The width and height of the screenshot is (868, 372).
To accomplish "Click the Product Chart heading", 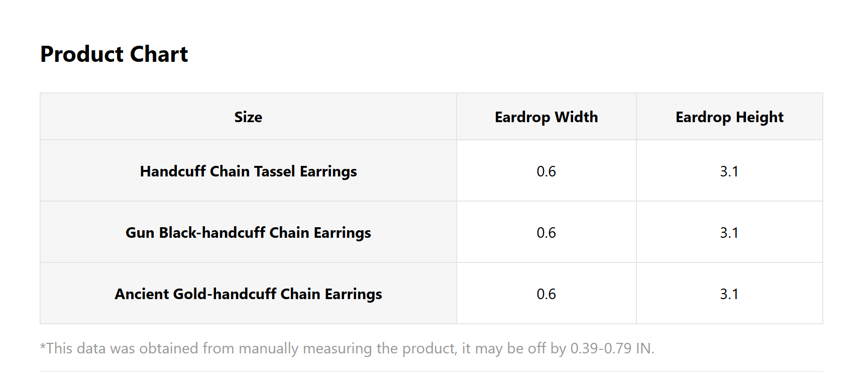I will click(114, 54).
